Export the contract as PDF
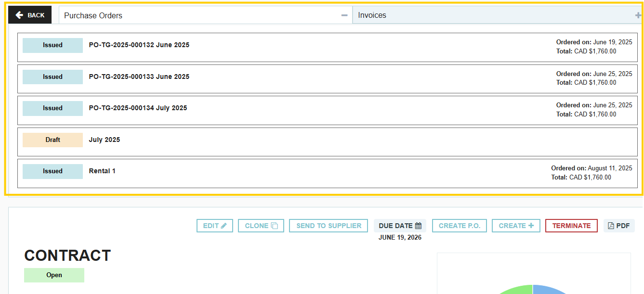Viewport: 644px width, 294px height. [x=619, y=226]
